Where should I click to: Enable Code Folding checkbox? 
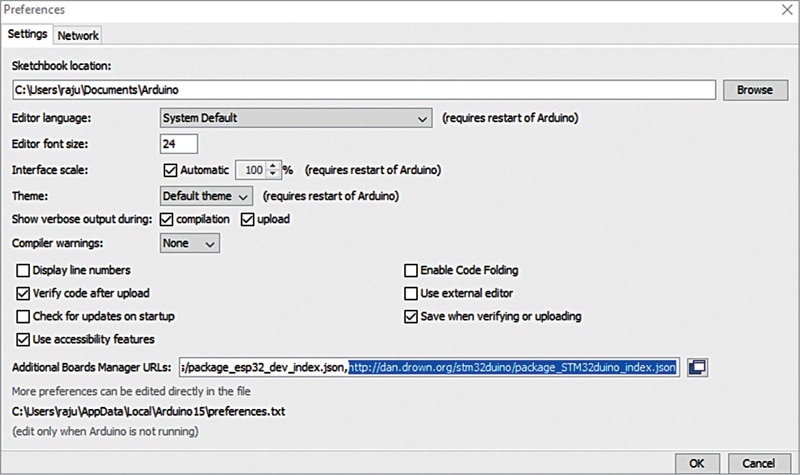[410, 270]
